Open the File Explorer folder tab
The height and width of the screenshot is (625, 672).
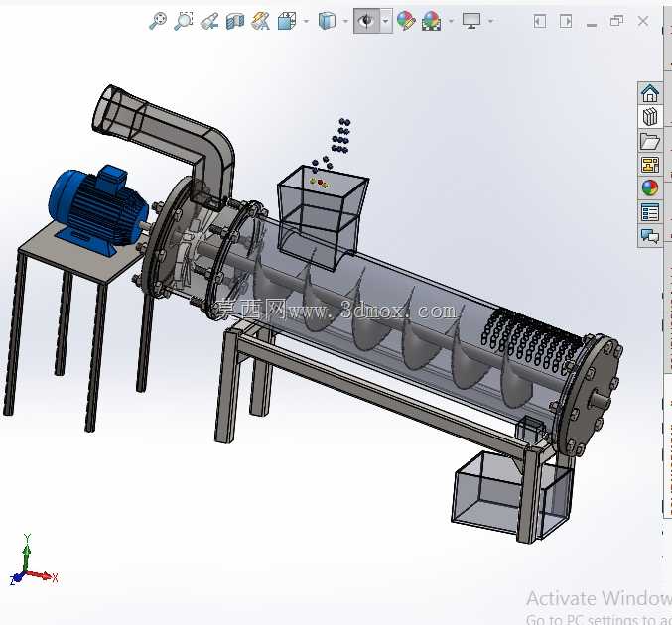pos(650,141)
